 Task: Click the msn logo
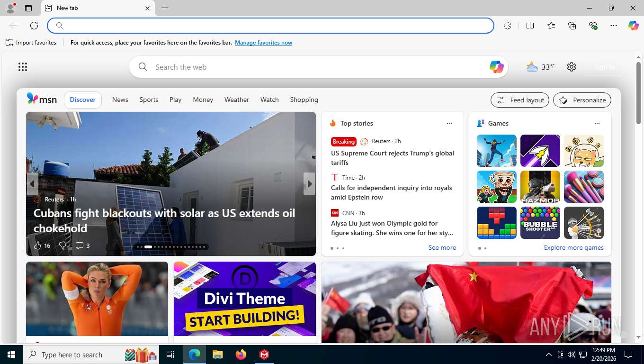point(42,99)
